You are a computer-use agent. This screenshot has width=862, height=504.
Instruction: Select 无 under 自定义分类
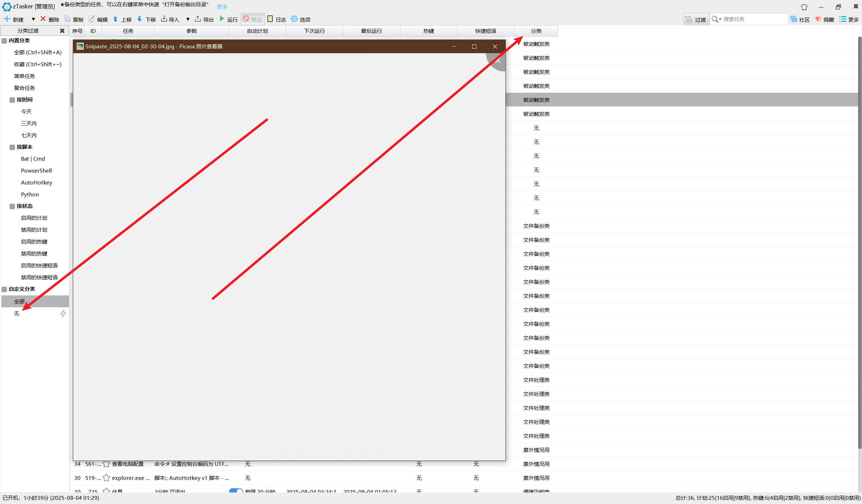click(16, 314)
